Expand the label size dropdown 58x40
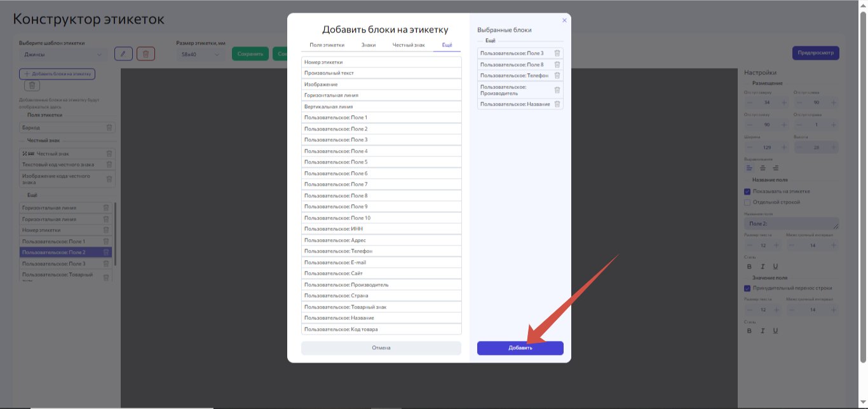Screen dimensions: 868x409 pyautogui.click(x=201, y=54)
